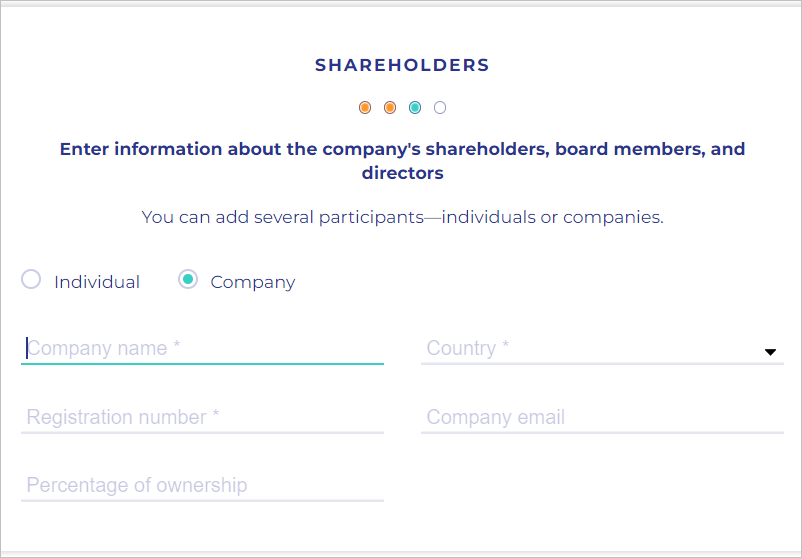Click the Individual option label

(97, 282)
